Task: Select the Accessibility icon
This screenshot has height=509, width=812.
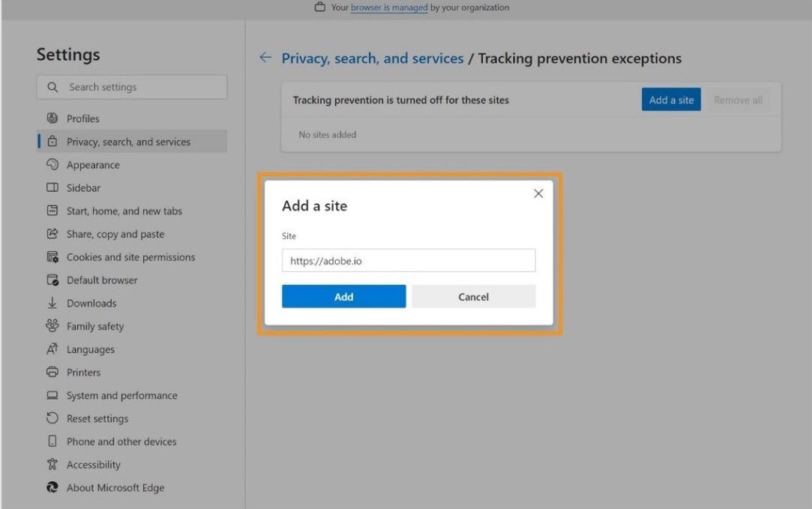Action: click(52, 464)
